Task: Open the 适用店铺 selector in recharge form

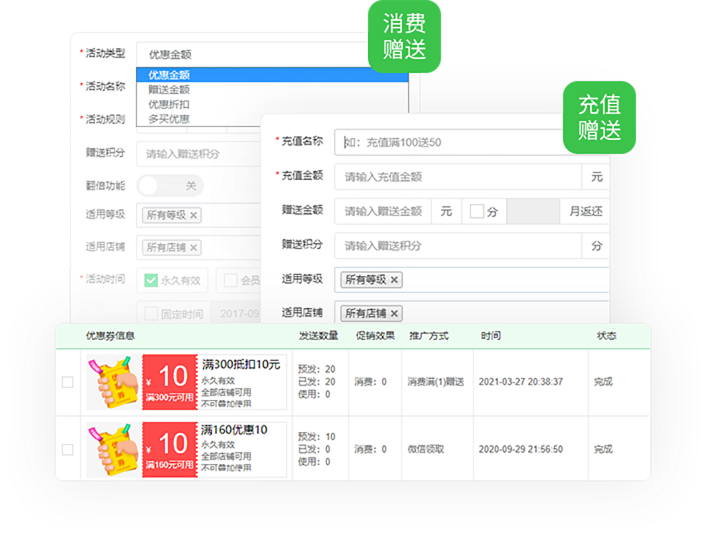Action: tap(470, 313)
